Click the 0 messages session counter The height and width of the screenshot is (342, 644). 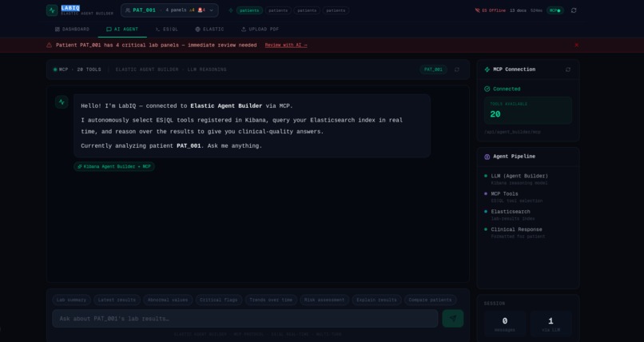click(x=505, y=324)
